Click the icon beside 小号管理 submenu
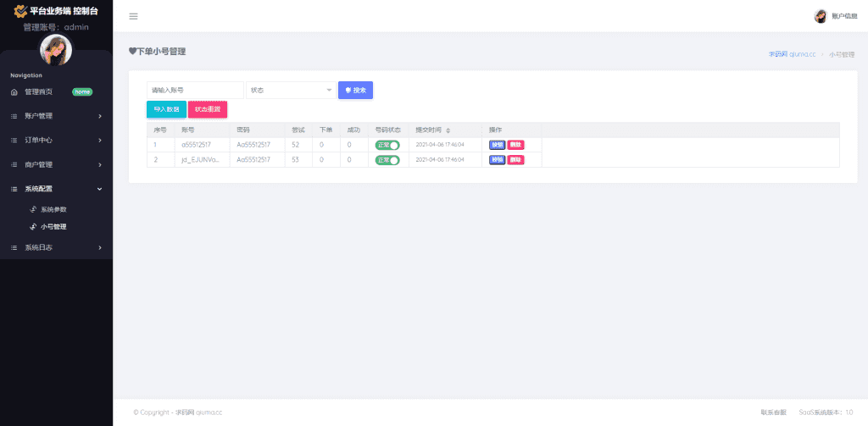Viewport: 868px width, 426px height. click(x=33, y=226)
